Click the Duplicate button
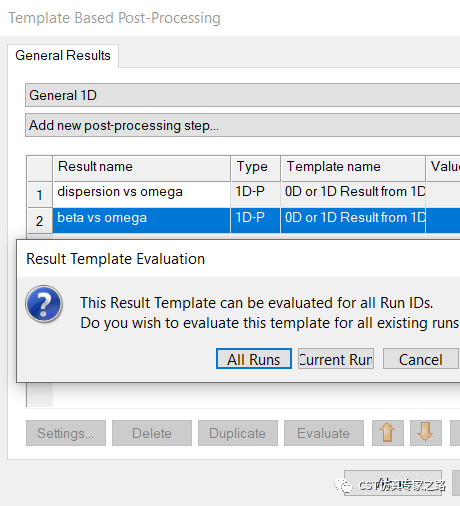This screenshot has height=506, width=460. coord(238,433)
